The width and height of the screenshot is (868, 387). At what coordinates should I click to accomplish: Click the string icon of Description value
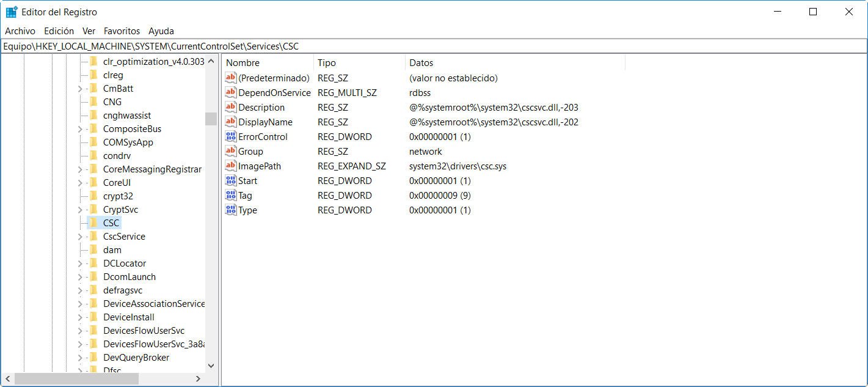pyautogui.click(x=231, y=108)
